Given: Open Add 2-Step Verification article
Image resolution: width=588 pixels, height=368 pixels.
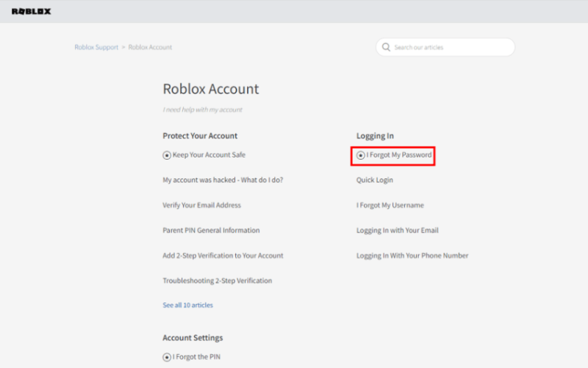Looking at the screenshot, I should point(223,255).
